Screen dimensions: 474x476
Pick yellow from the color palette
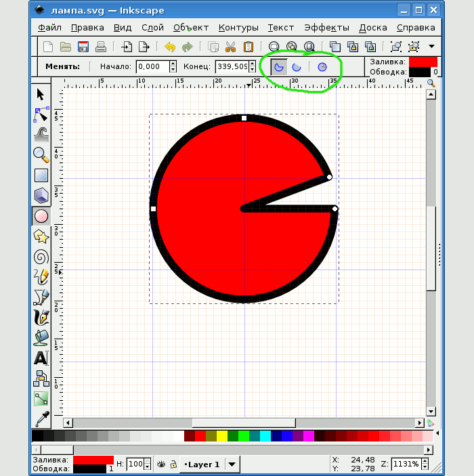tap(222, 436)
